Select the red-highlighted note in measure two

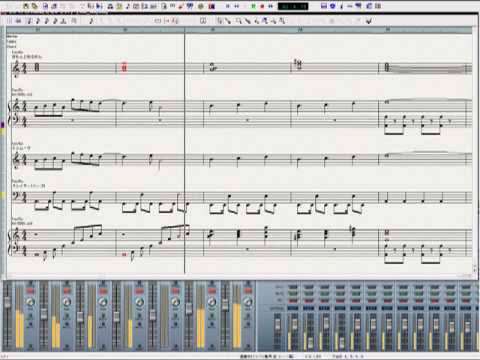point(124,68)
